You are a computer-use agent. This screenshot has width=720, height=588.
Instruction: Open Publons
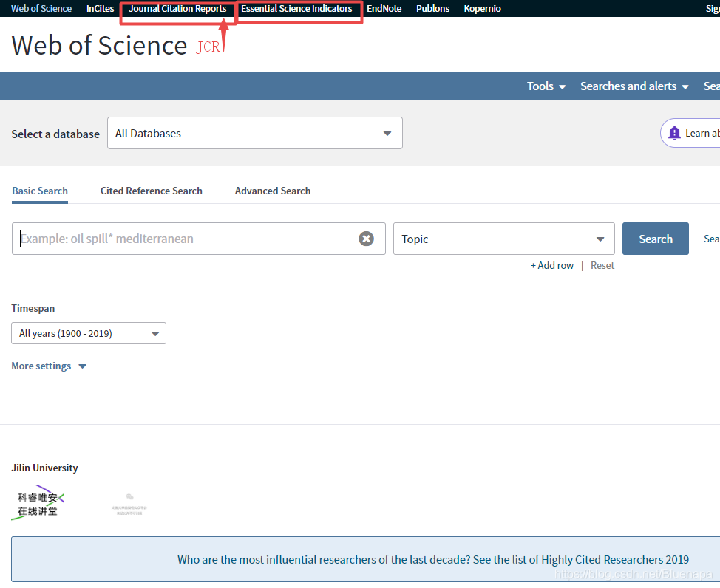pos(432,8)
